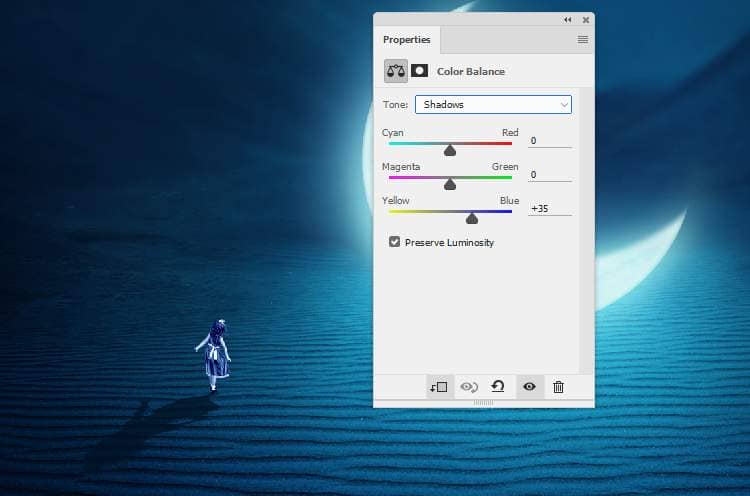Select the Properties tab
This screenshot has width=750, height=496.
407,40
